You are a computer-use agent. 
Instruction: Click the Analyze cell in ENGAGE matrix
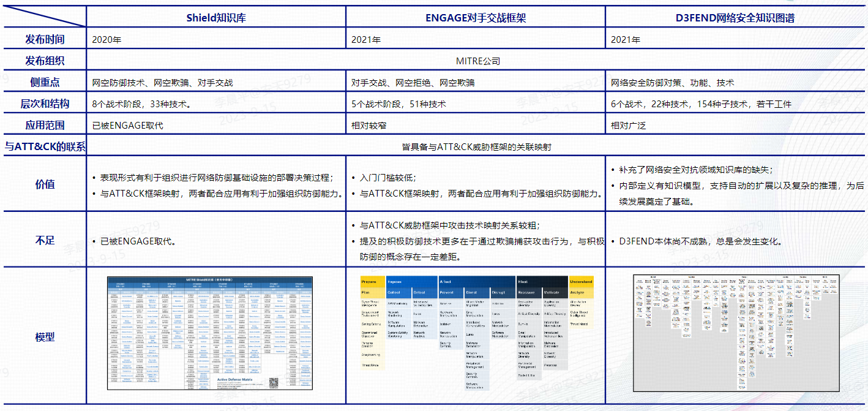[582, 293]
